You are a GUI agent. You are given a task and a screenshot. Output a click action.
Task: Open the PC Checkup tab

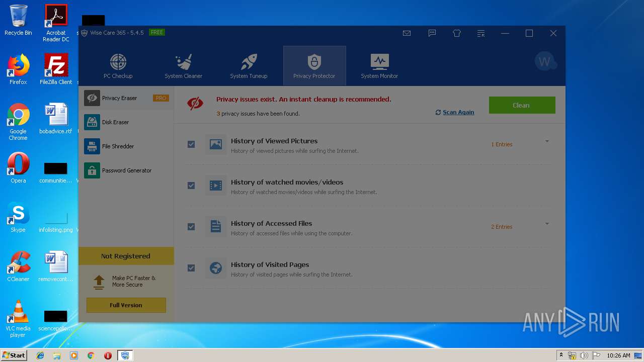point(118,66)
